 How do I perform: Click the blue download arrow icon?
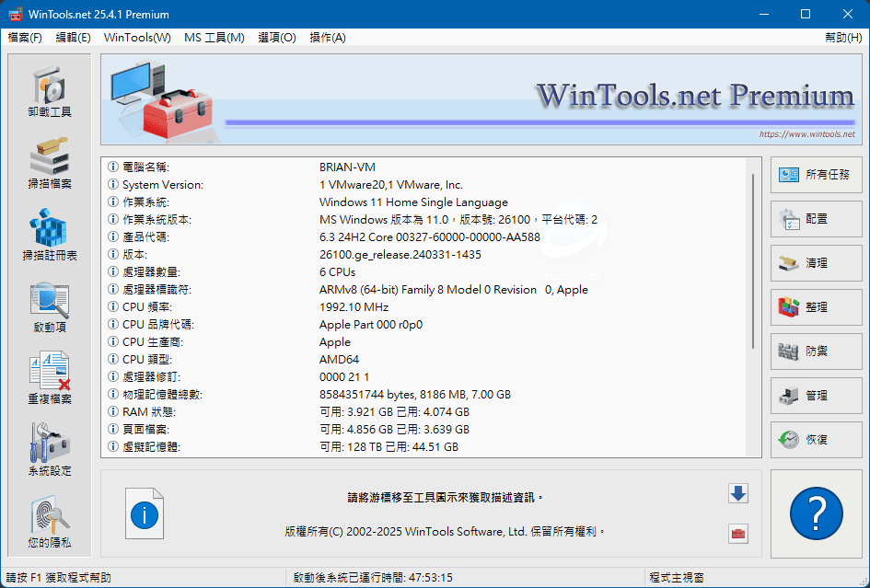[x=737, y=494]
